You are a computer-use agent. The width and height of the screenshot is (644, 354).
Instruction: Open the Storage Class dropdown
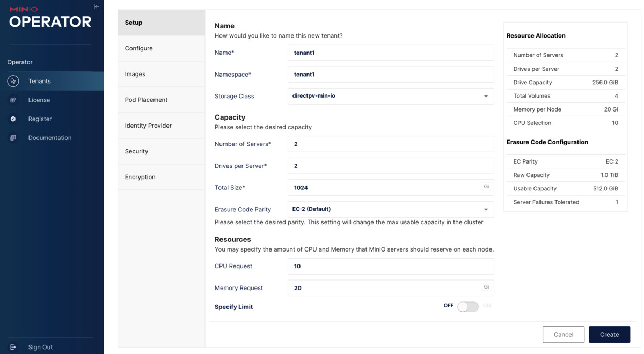391,96
